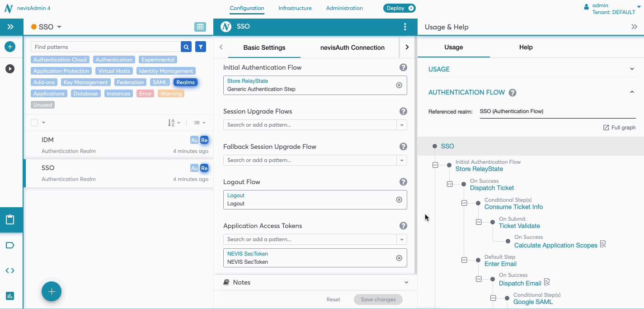Open the table view icon beside SSO project

pyautogui.click(x=200, y=27)
